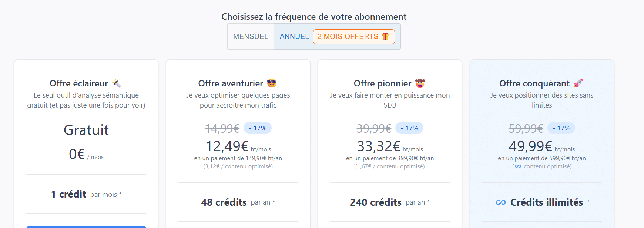Click the Offre éclaireur plan title
644x228 pixels.
click(x=79, y=83)
